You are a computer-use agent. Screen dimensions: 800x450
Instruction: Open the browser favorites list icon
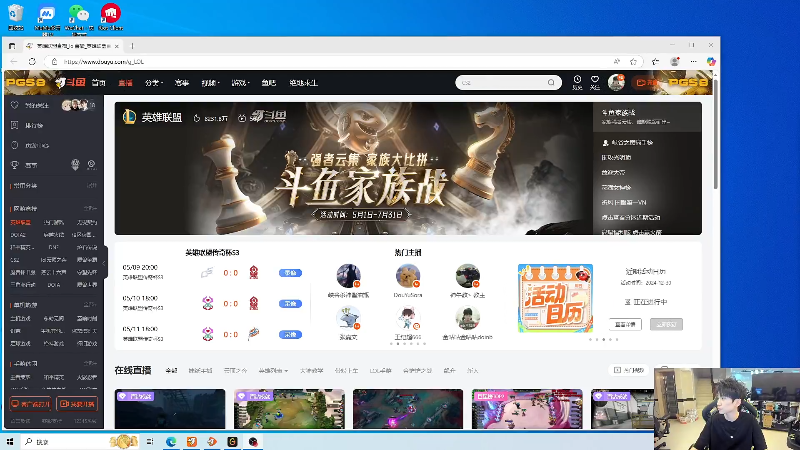[x=656, y=62]
